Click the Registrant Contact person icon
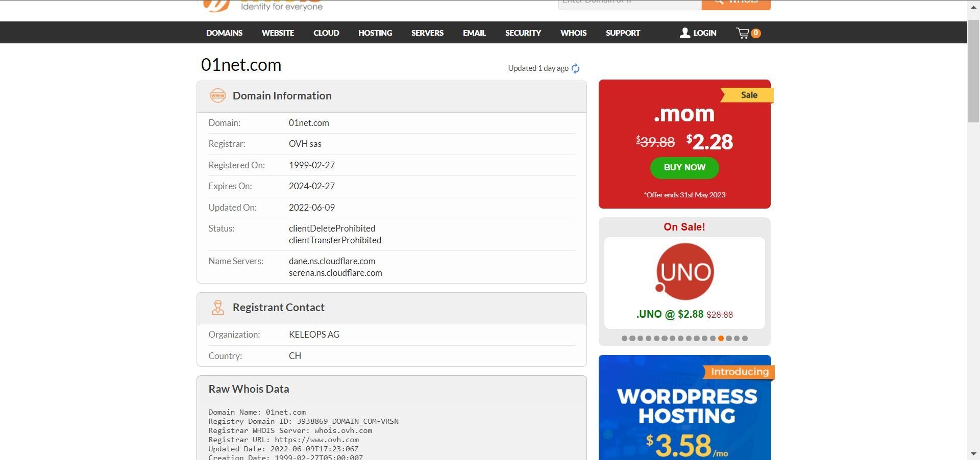The height and width of the screenshot is (460, 980). click(218, 308)
